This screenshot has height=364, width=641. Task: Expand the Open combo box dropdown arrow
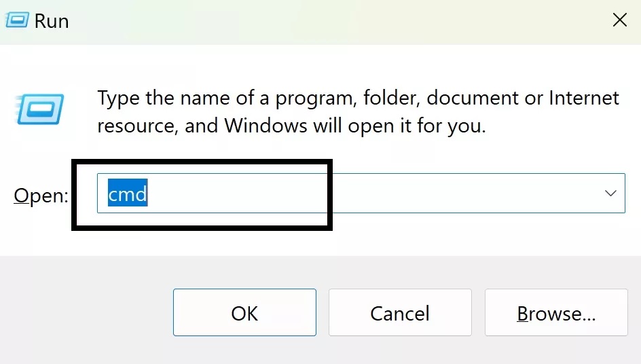click(x=610, y=193)
